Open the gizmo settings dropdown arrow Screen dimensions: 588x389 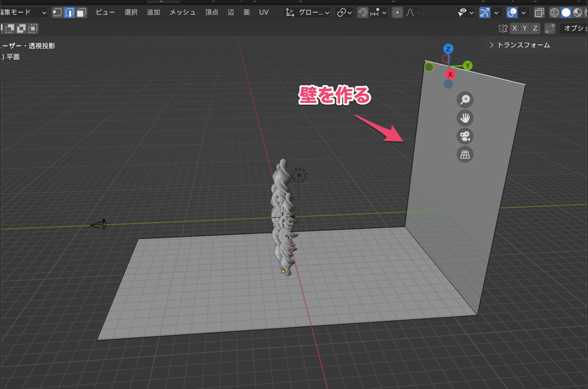pyautogui.click(x=497, y=12)
